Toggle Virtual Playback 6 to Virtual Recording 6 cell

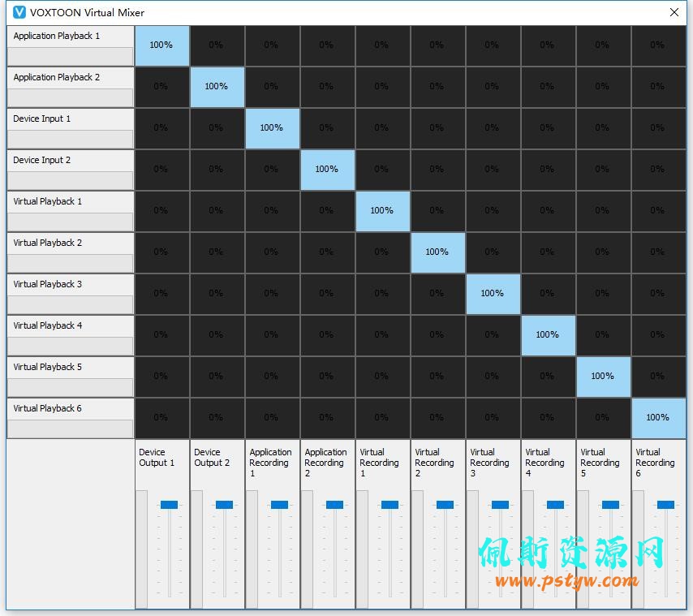[x=659, y=419]
